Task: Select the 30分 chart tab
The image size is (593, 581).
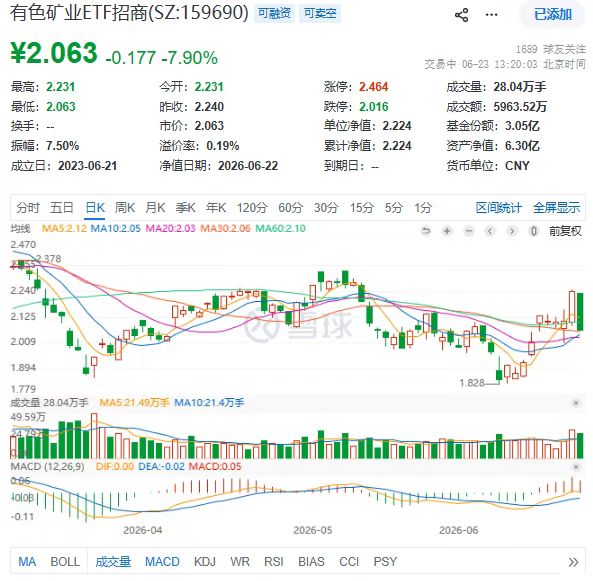Action: click(326, 208)
